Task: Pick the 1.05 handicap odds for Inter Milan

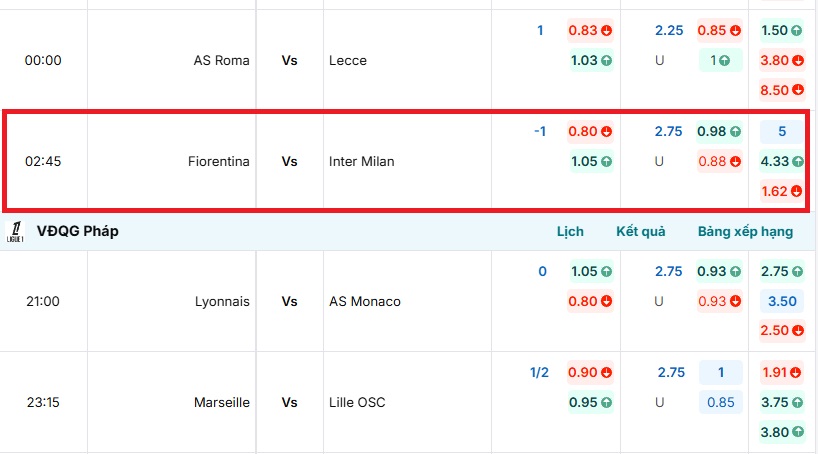Action: coord(590,161)
